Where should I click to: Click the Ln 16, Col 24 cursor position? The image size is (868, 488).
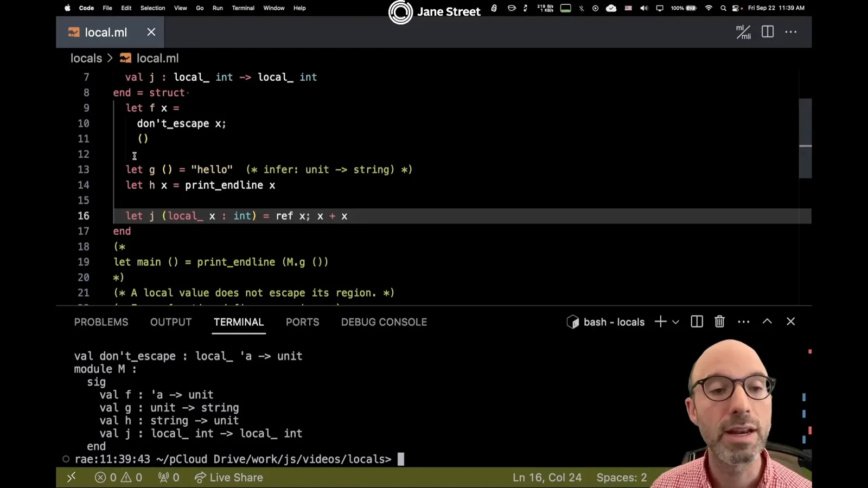(x=547, y=478)
